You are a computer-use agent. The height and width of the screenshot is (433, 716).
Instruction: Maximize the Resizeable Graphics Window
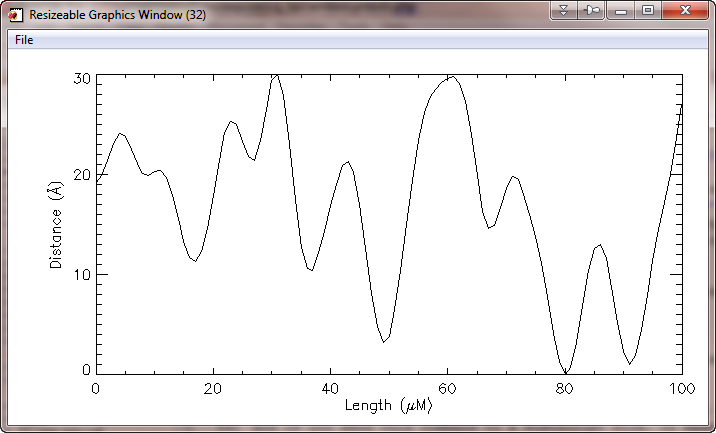pos(648,10)
